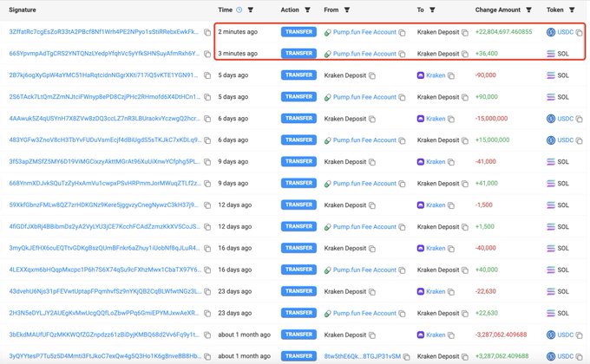Screen dimensions: 590x364
Task: Select the +22,804,697.460855 amount
Action: pos(503,31)
